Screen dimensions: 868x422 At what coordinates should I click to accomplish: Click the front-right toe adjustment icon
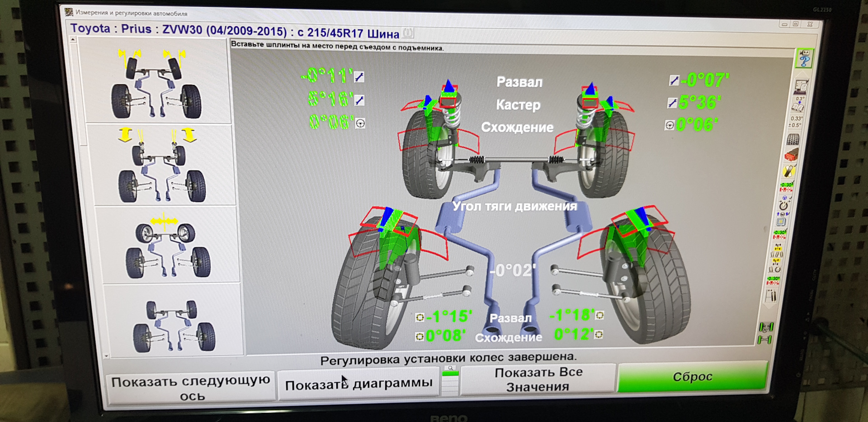670,125
